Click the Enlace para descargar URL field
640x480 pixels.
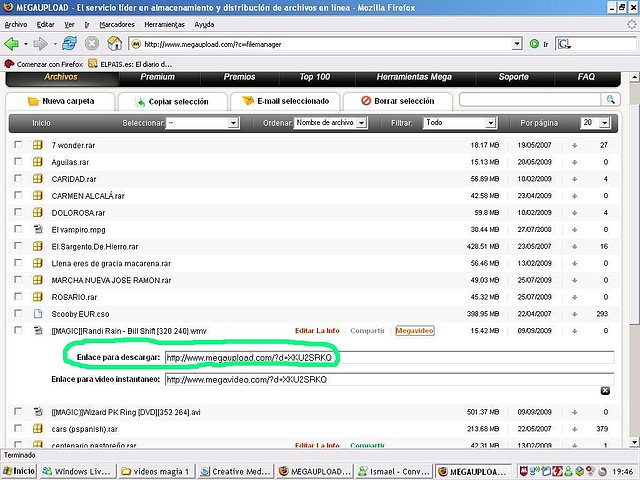(x=389, y=358)
